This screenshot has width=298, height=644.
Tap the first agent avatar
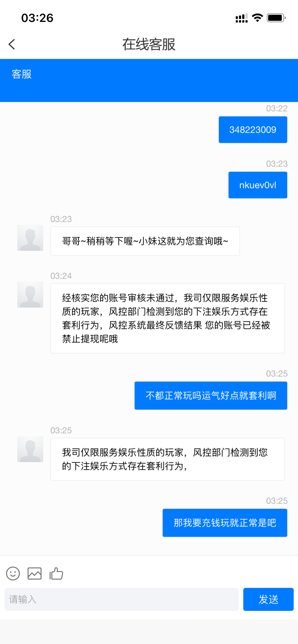coord(30,238)
